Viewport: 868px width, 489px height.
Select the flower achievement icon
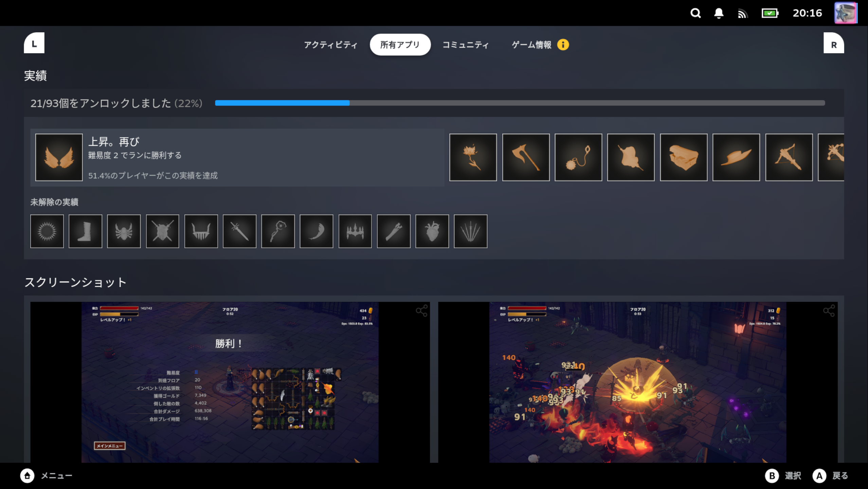473,157
